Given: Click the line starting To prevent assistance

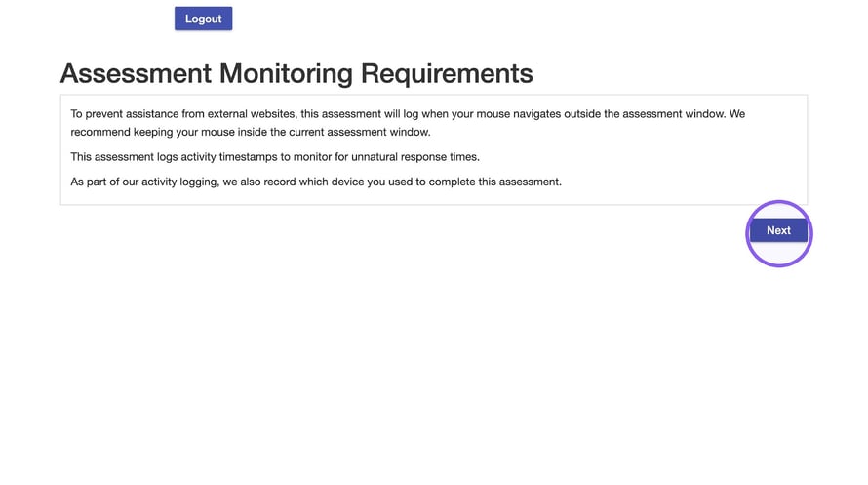Looking at the screenshot, I should tap(408, 114).
